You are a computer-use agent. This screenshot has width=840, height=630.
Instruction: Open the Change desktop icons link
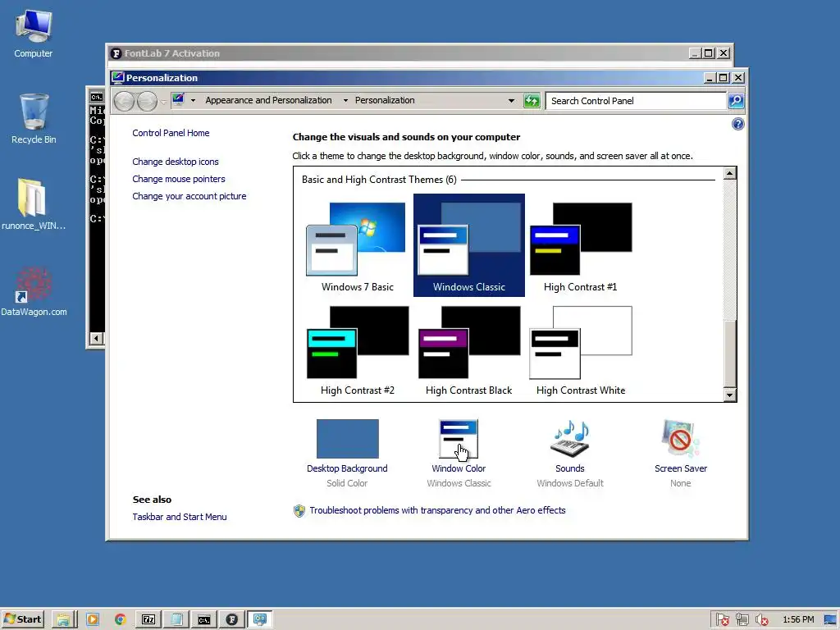pyautogui.click(x=176, y=162)
